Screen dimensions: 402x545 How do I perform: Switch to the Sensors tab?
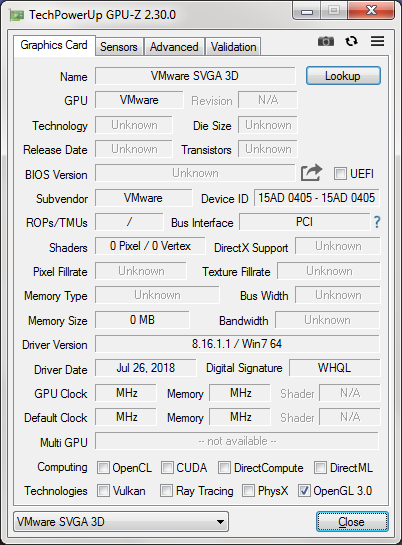(119, 47)
